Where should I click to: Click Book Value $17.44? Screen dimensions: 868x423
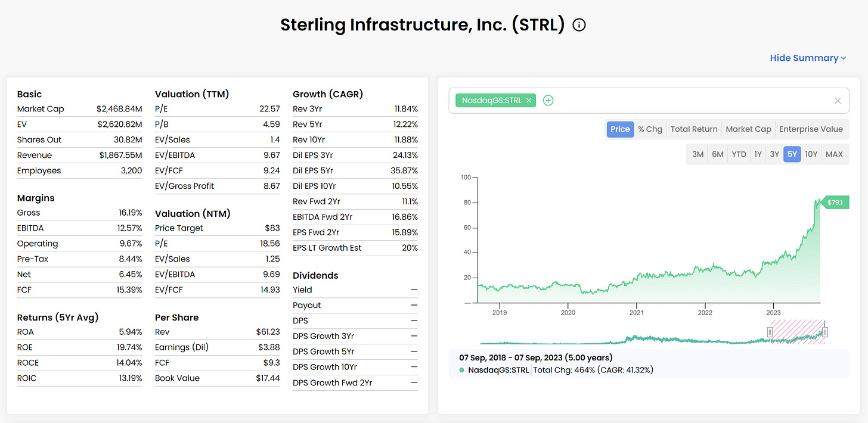tap(267, 378)
